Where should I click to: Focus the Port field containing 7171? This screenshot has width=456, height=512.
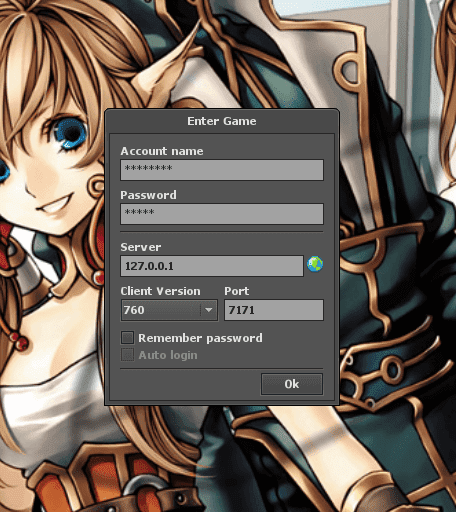pyautogui.click(x=274, y=310)
